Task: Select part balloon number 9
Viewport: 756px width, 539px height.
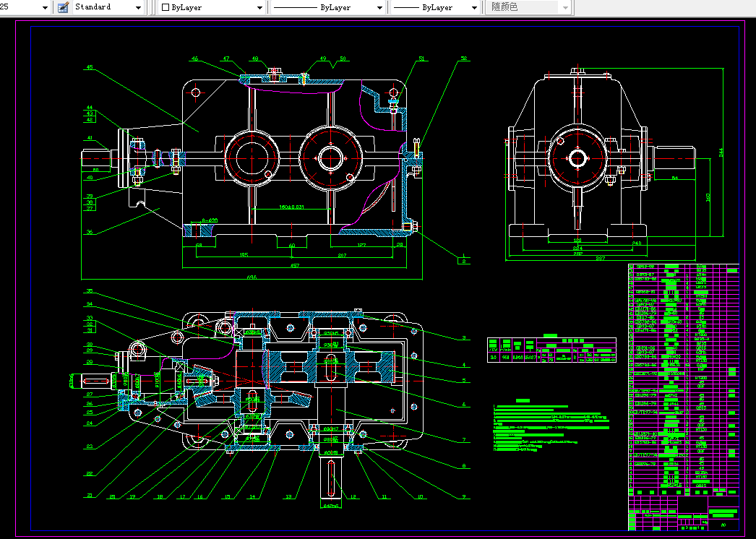Action: click(464, 496)
